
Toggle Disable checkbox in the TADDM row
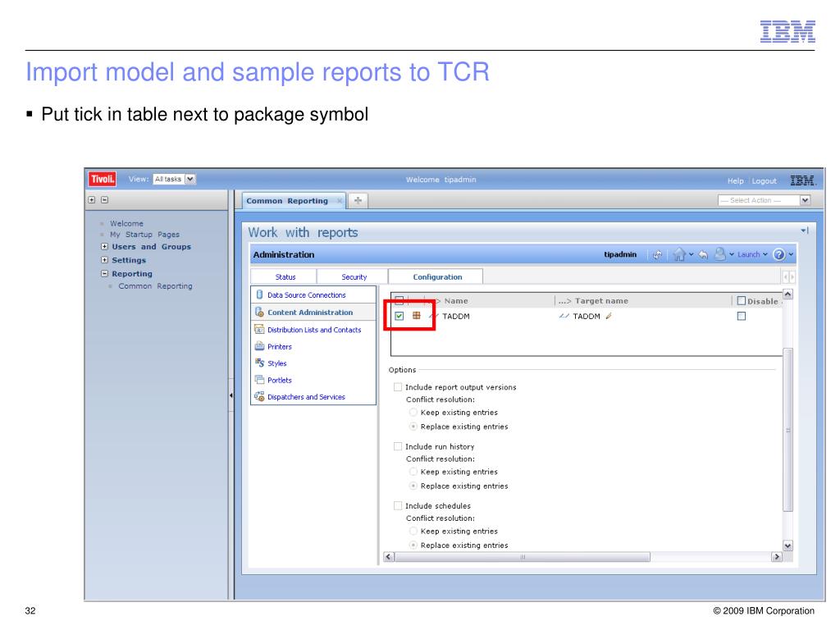[x=742, y=316]
